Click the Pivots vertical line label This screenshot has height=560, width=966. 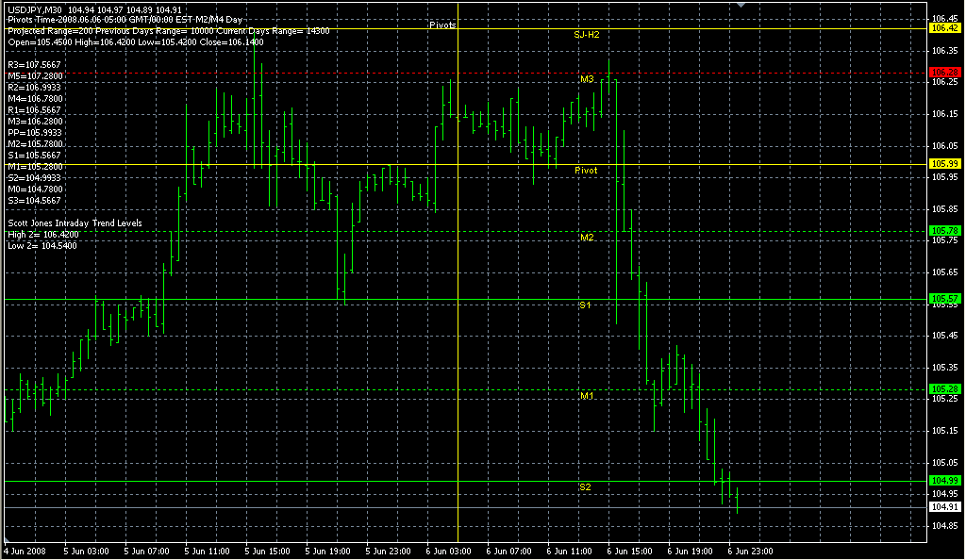point(441,25)
